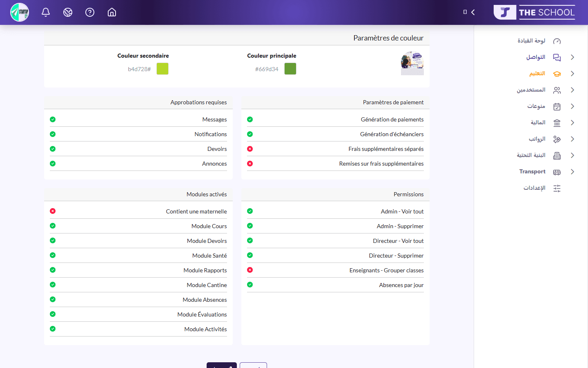Image resolution: width=588 pixels, height=368 pixels.
Task: Click the school image thumbnail
Action: (x=412, y=63)
